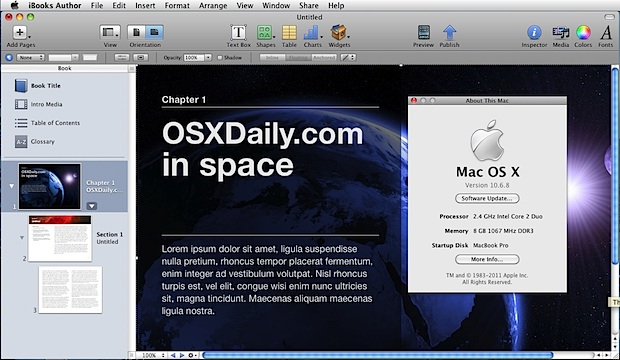
Task: Open the gear action menu at bottom
Action: (x=192, y=355)
